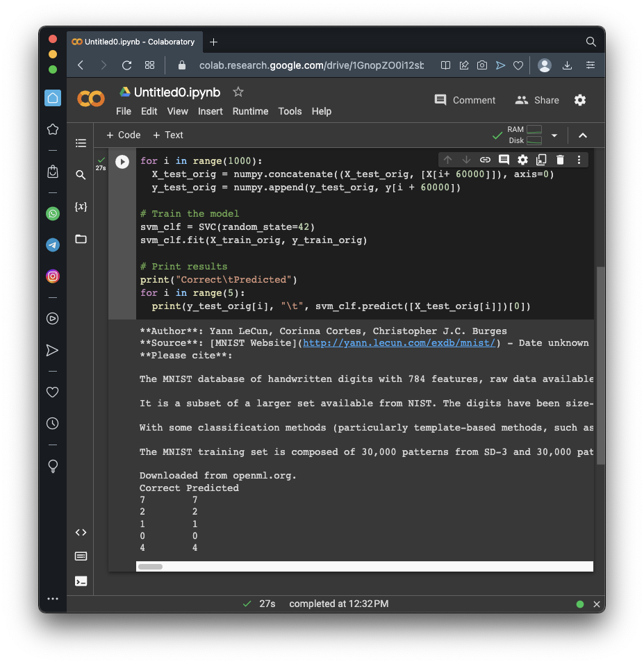Viewport: 644px width, 664px height.
Task: Open the Insert menu
Action: 210,111
